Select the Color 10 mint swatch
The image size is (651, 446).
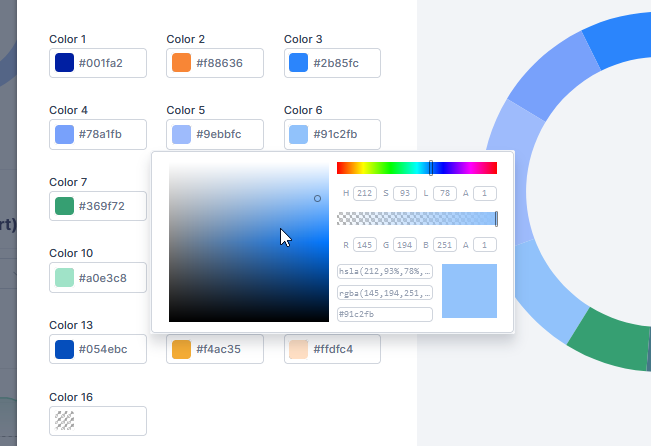click(64, 277)
